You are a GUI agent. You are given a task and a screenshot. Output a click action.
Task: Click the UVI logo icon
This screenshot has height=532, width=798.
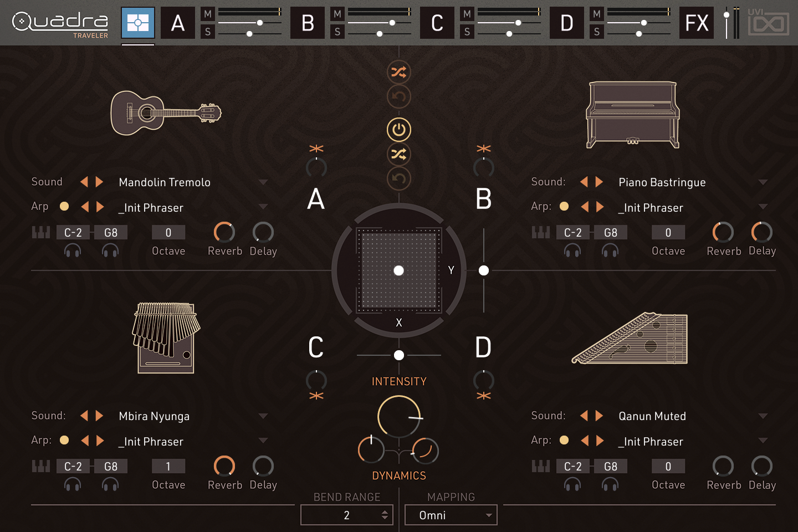[x=768, y=23]
